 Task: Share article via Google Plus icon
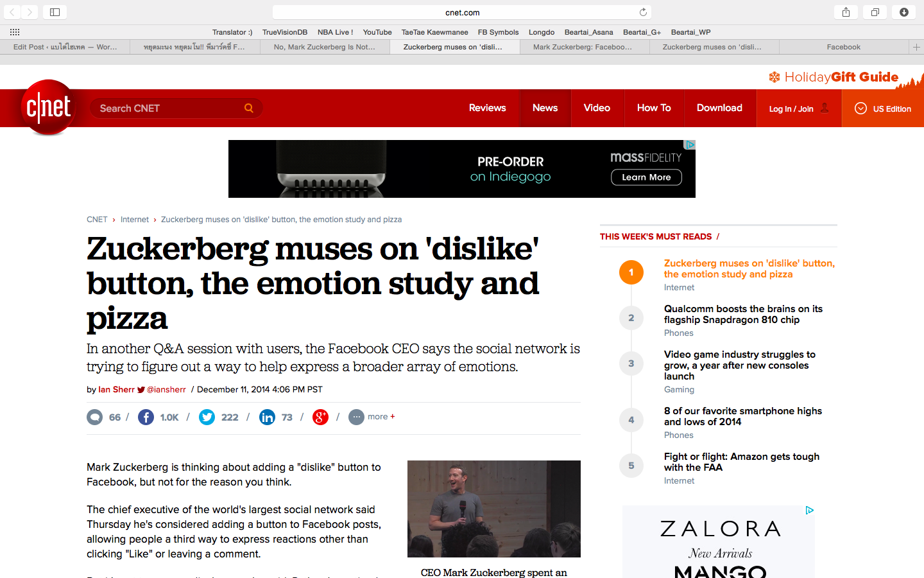tap(321, 417)
